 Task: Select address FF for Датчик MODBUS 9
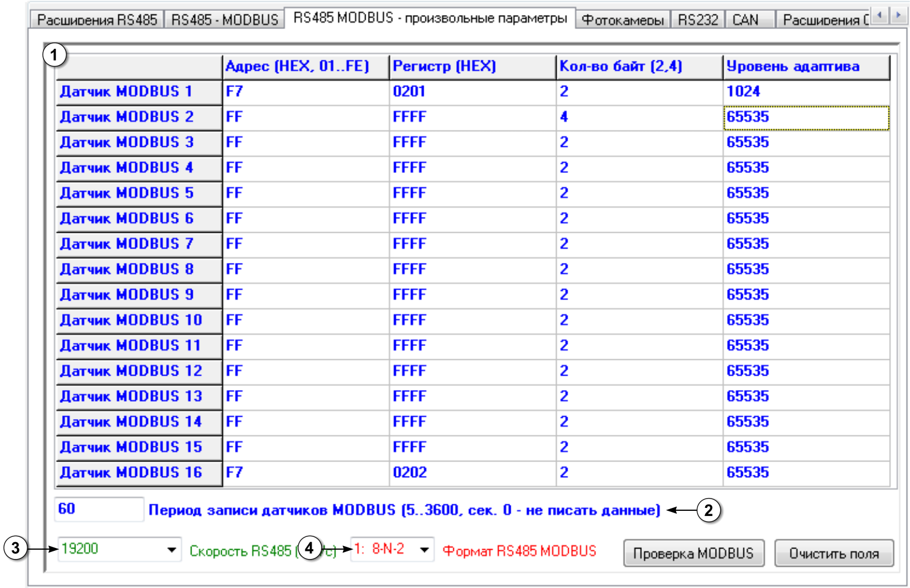(x=306, y=295)
